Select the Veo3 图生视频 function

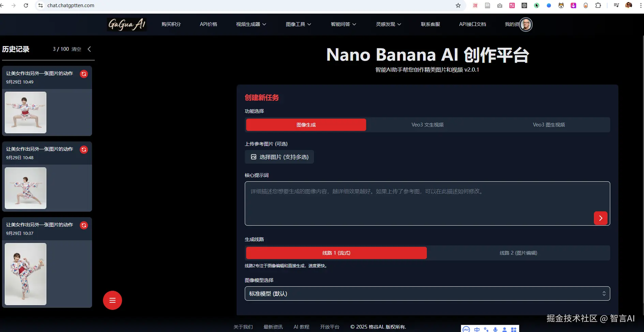coord(549,125)
